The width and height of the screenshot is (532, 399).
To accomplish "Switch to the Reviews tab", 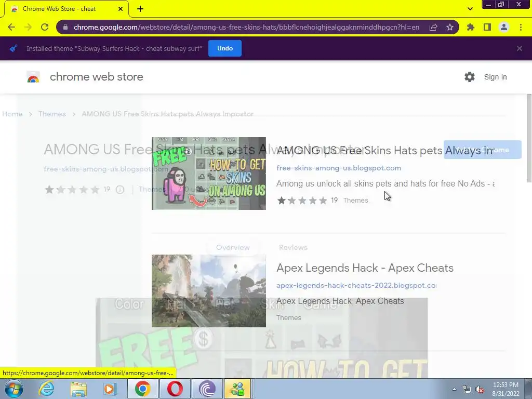I will (x=293, y=247).
